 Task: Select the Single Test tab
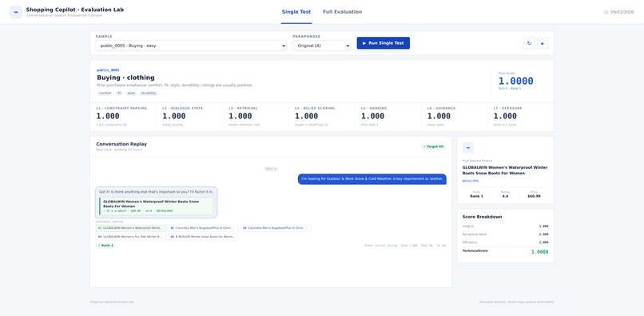tap(296, 12)
